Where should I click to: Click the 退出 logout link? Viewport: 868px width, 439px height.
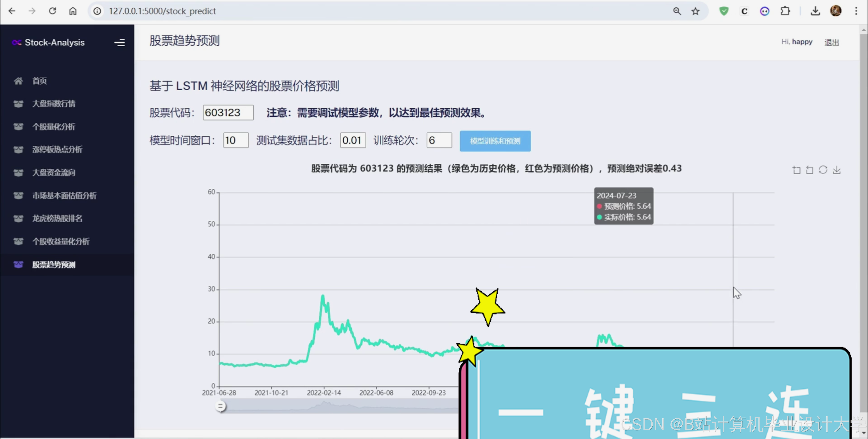(831, 42)
